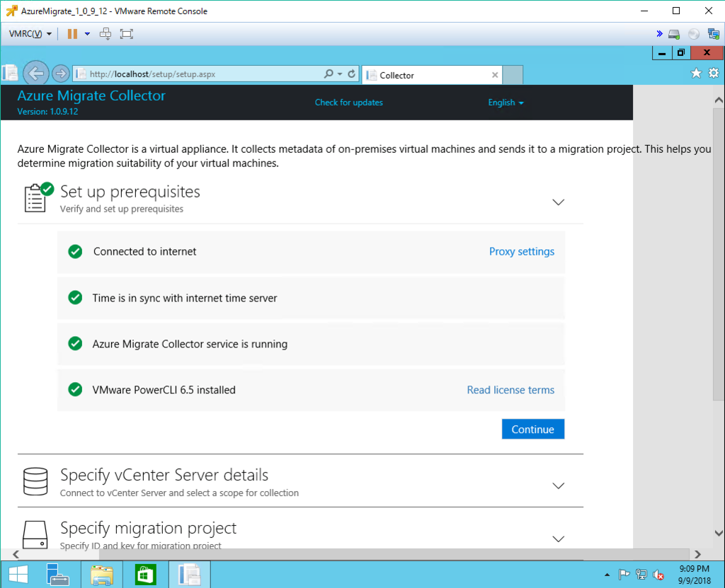Open the address bar autocomplete dropdown
Image resolution: width=725 pixels, height=588 pixels.
click(x=340, y=74)
